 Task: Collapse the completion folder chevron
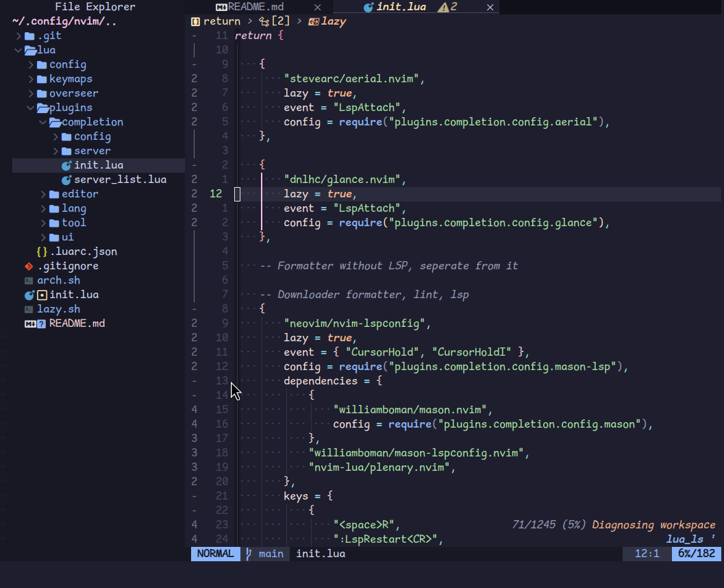[43, 122]
